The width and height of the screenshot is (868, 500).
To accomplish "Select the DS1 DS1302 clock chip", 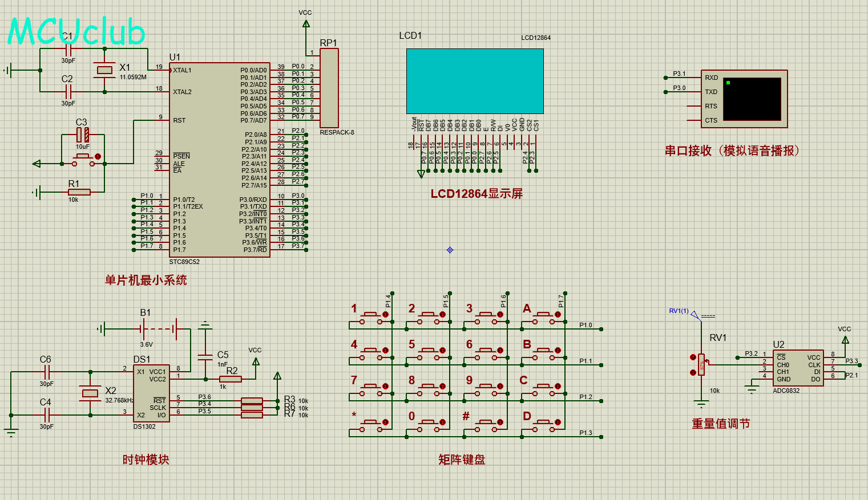I will coord(151,393).
